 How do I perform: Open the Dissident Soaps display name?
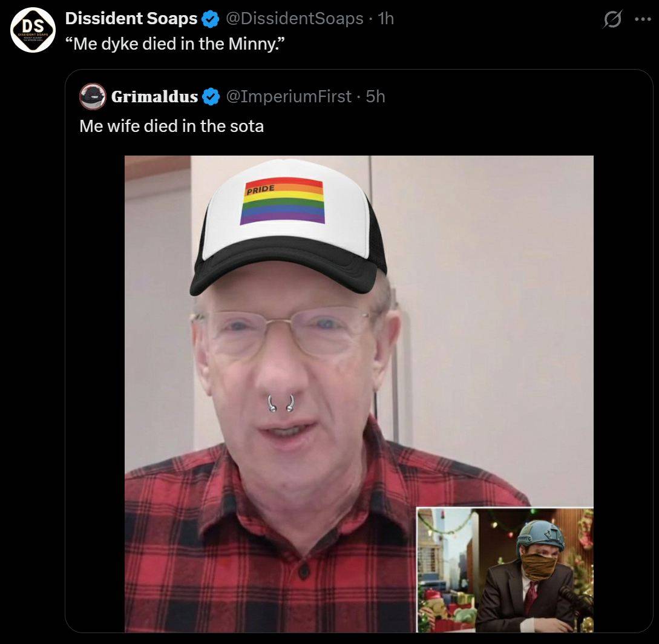131,19
